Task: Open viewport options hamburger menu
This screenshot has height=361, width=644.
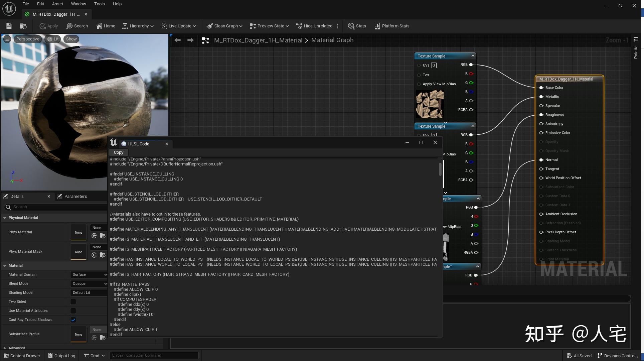Action: [x=7, y=39]
